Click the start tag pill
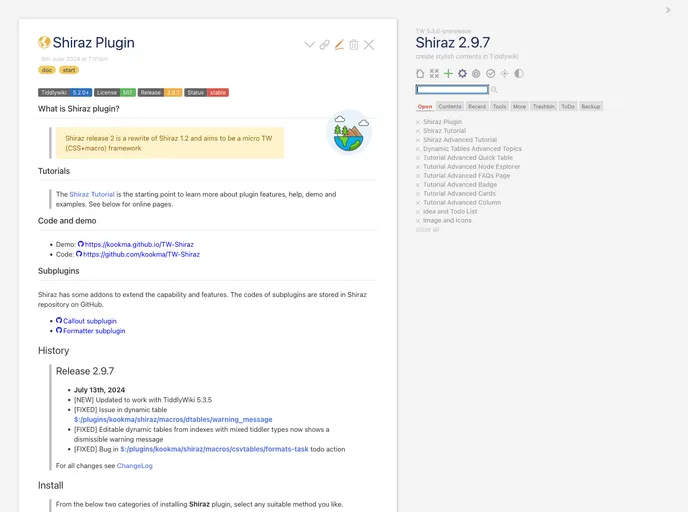Image resolution: width=688 pixels, height=512 pixels. tap(69, 70)
